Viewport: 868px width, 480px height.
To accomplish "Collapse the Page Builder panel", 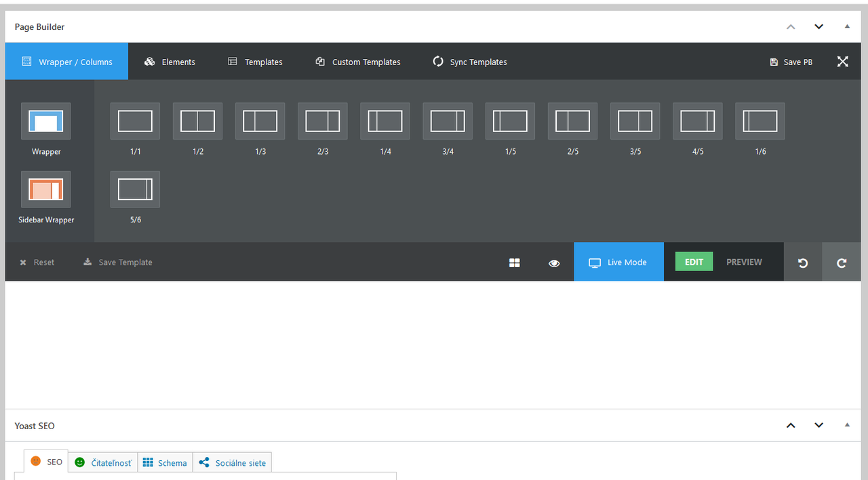I will [x=847, y=26].
